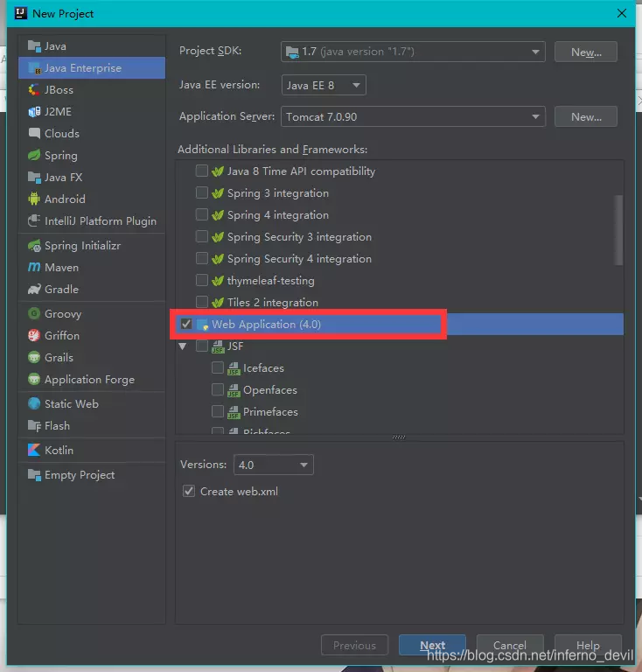The width and height of the screenshot is (642, 672).
Task: Open the Application Server dropdown
Action: tap(413, 116)
